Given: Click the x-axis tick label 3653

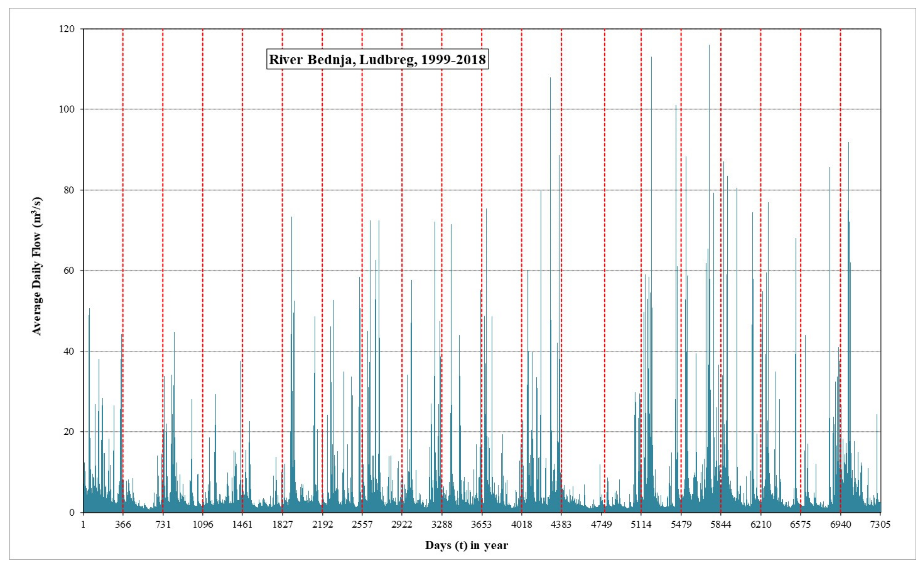Looking at the screenshot, I should point(481,524).
